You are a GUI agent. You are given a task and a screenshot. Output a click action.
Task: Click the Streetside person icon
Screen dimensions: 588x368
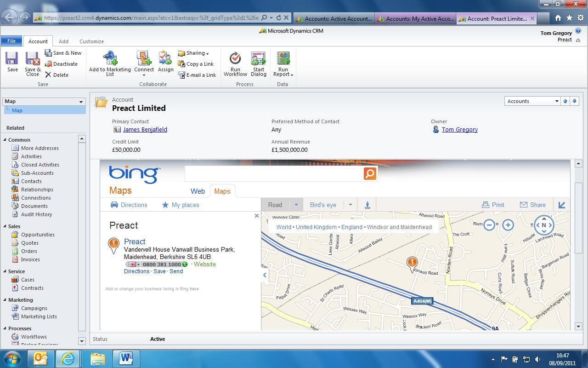click(x=367, y=205)
